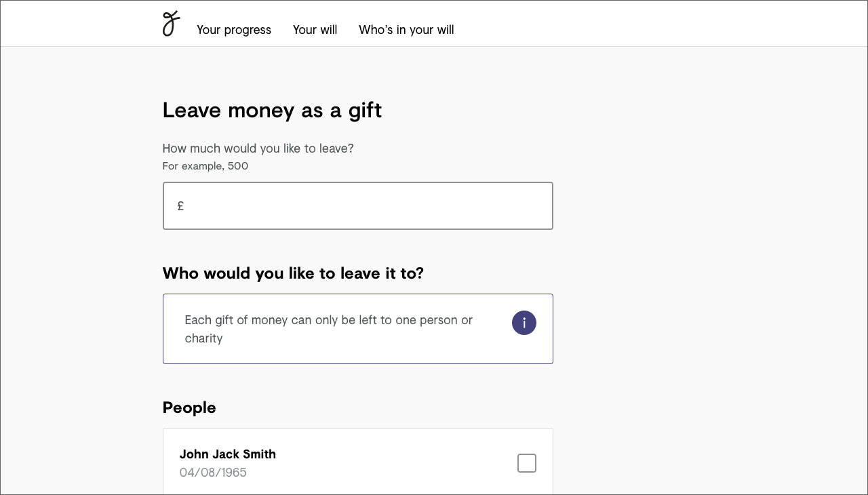Click the cursive logo in the navigation bar
Image resolution: width=868 pixels, height=495 pixels.
point(170,23)
